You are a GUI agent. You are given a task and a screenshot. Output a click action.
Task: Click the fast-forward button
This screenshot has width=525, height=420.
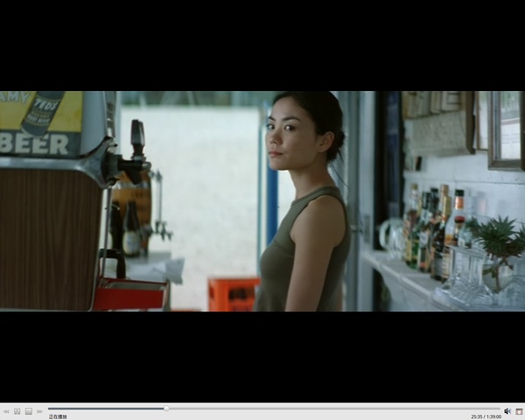pos(39,410)
